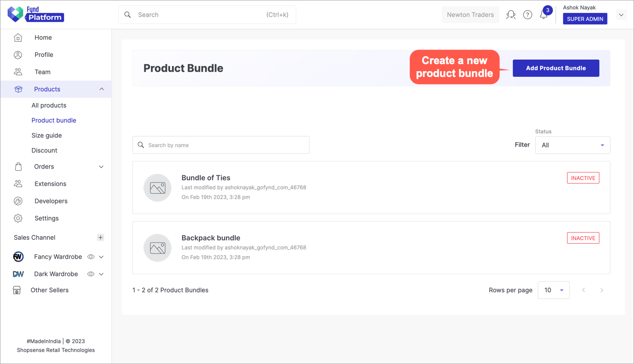The height and width of the screenshot is (364, 634).
Task: Open the Bundle of Ties title
Action: [206, 178]
